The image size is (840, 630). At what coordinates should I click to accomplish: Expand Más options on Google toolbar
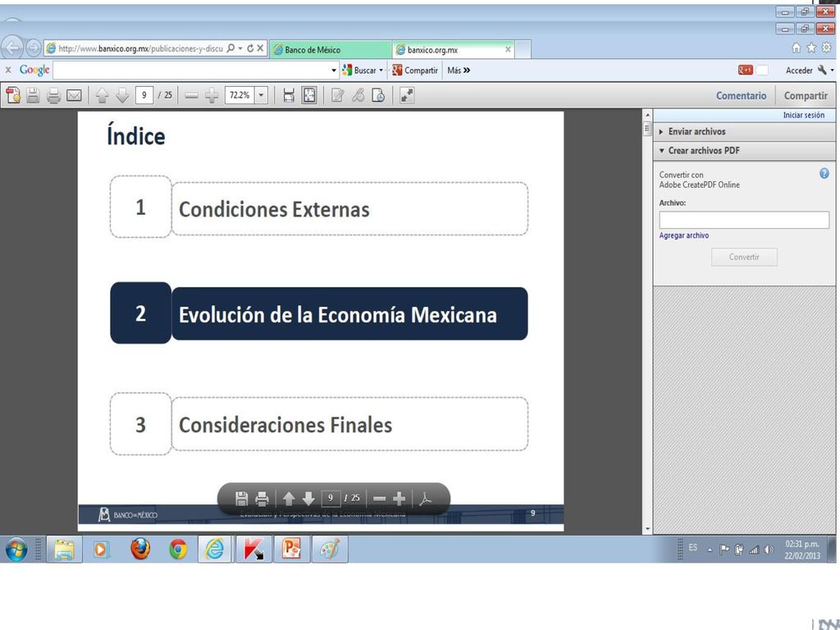coord(459,71)
